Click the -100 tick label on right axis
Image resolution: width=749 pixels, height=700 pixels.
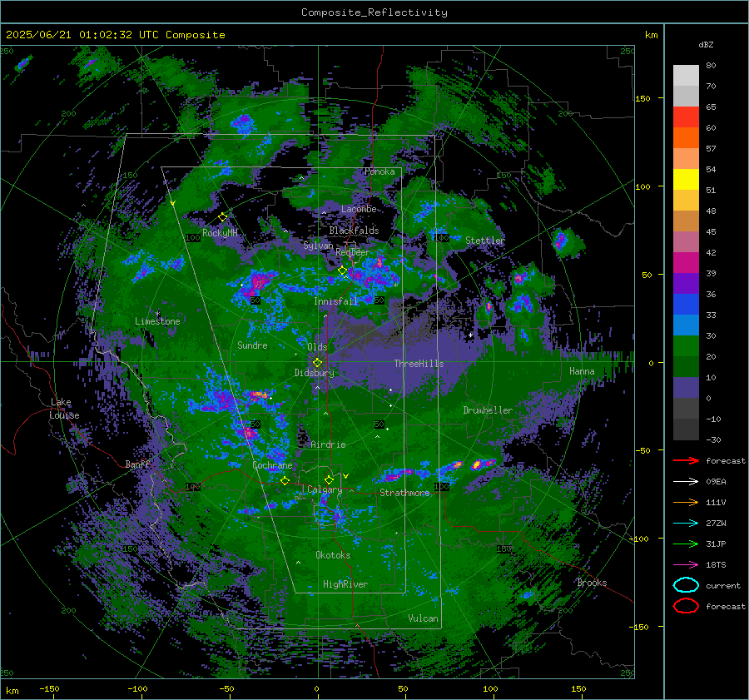pos(638,539)
